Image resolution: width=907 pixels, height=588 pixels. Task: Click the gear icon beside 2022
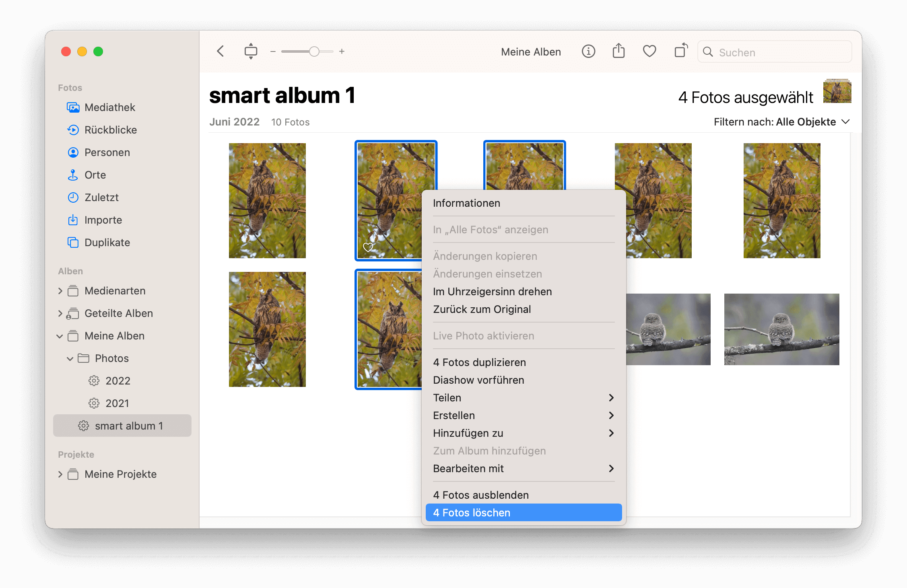[94, 381]
